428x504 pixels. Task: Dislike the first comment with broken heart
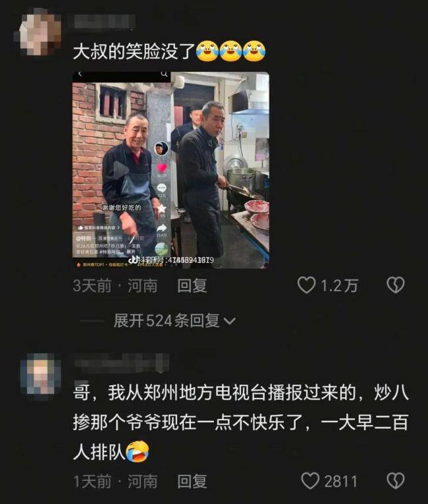pos(396,285)
